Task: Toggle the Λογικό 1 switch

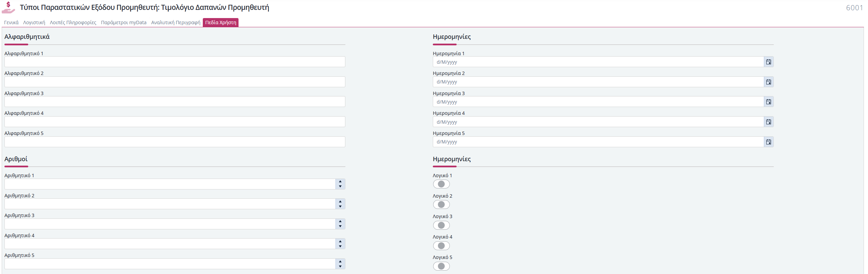Action: coord(441,184)
